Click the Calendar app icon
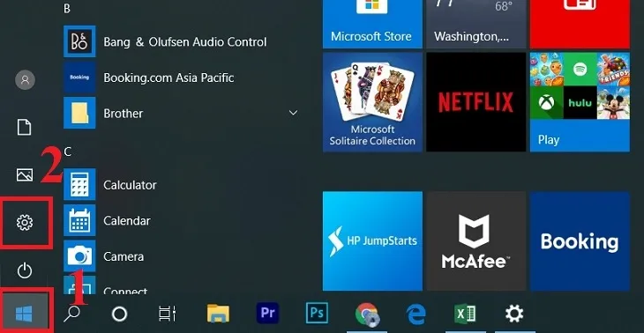The width and height of the screenshot is (644, 333). (79, 220)
